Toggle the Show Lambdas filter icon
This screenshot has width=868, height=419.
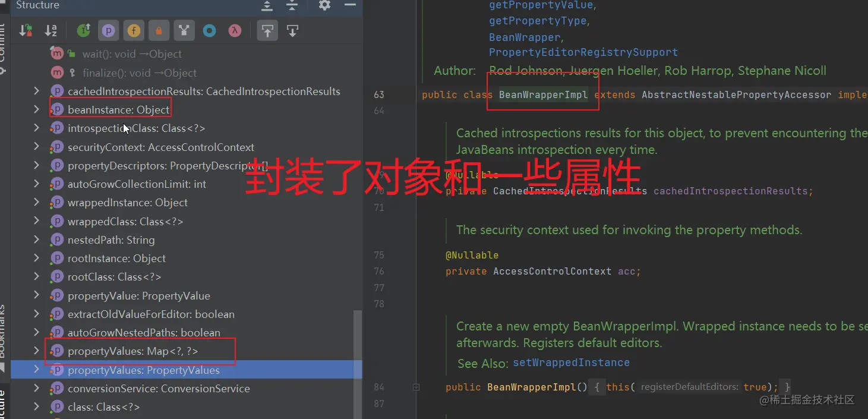click(234, 30)
